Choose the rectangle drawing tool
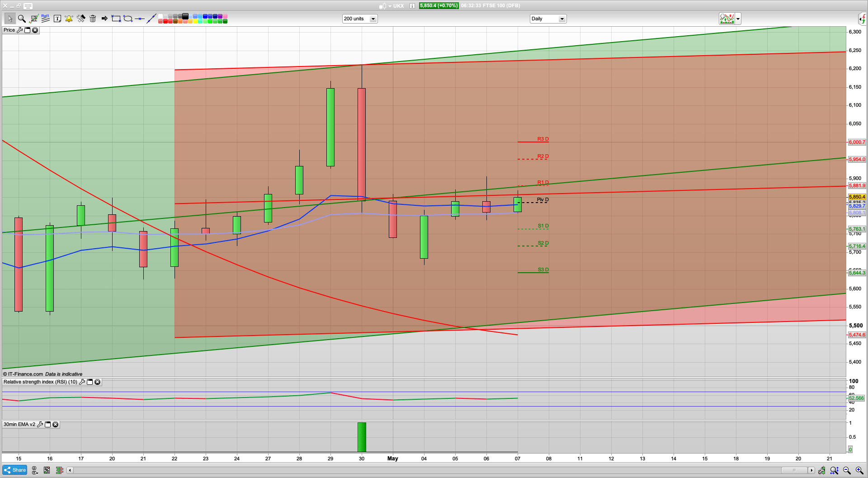This screenshot has height=478, width=868. (x=116, y=19)
